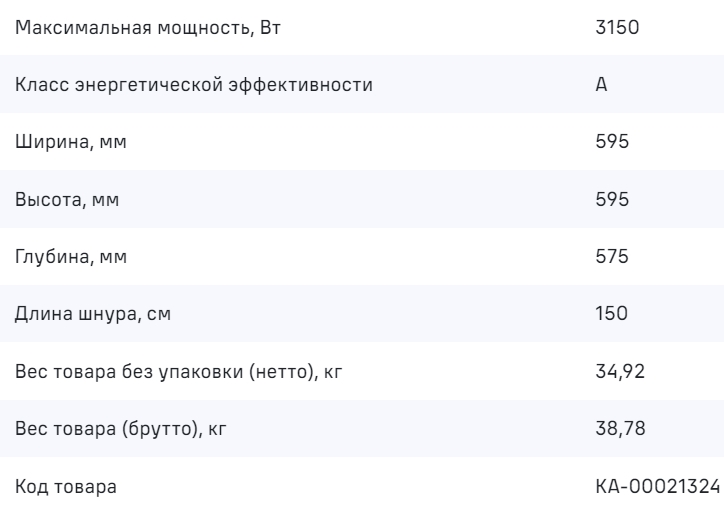
Task: Click the height value 595
Action: tap(611, 199)
